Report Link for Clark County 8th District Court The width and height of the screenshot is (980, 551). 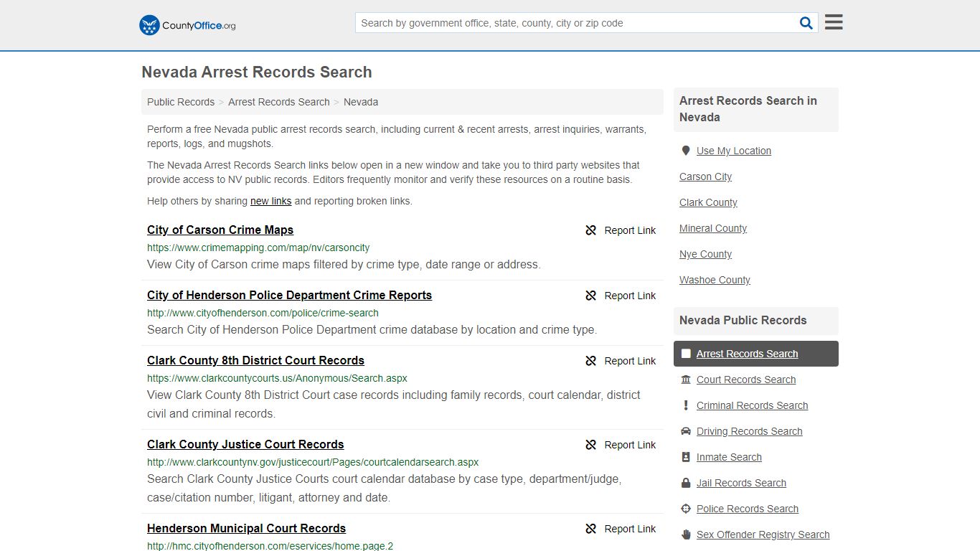point(630,361)
